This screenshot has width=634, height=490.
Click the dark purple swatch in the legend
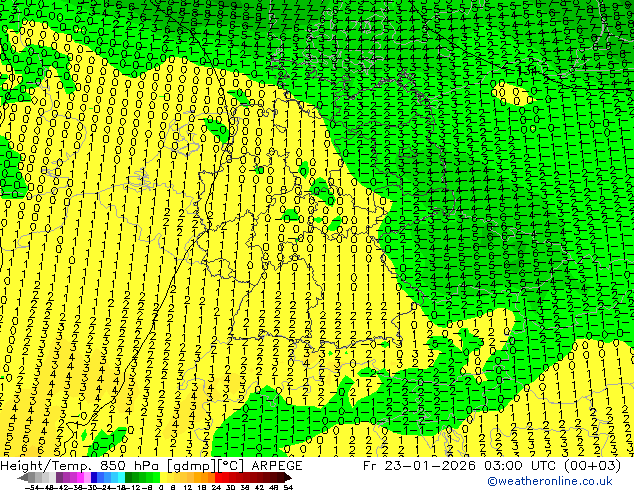tap(59, 477)
